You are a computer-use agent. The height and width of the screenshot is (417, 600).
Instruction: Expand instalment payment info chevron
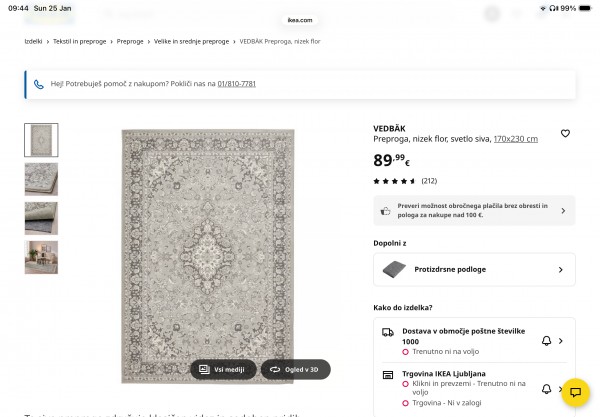tap(562, 211)
